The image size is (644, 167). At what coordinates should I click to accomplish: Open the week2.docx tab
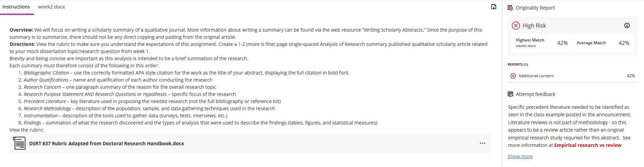[51, 7]
